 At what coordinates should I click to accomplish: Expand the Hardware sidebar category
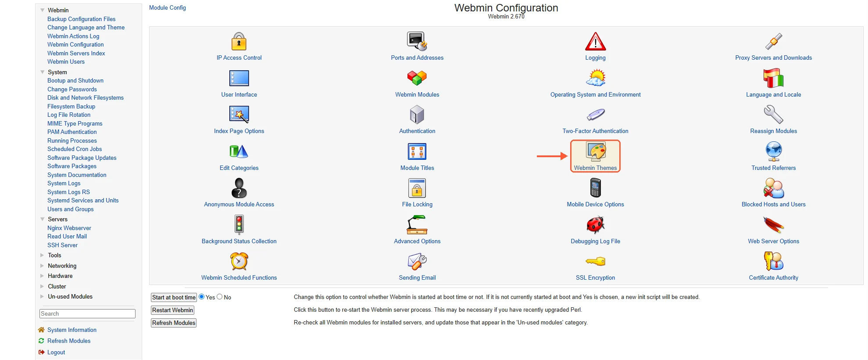tap(42, 276)
